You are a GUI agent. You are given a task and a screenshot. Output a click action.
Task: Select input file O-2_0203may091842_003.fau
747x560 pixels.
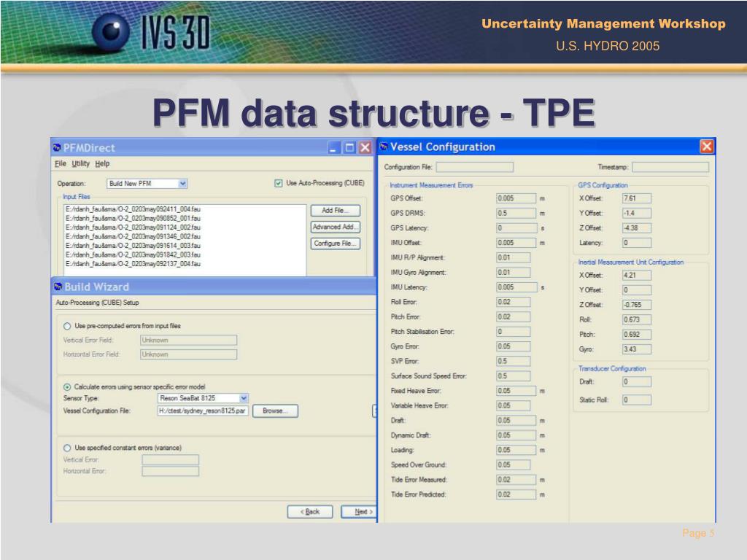tap(133, 254)
